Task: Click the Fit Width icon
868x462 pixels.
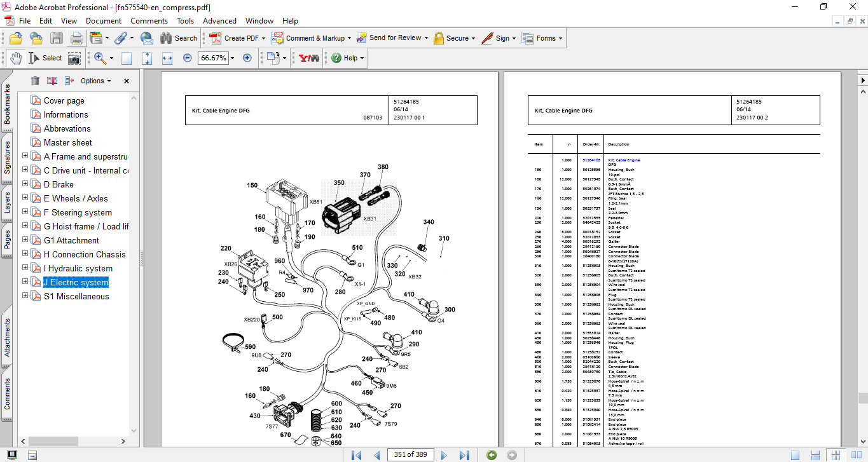Action: (167, 58)
